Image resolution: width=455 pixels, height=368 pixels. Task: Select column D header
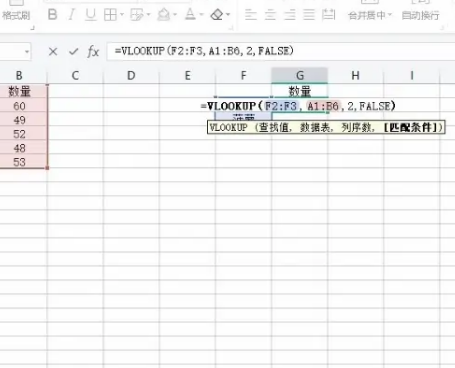[x=131, y=76]
